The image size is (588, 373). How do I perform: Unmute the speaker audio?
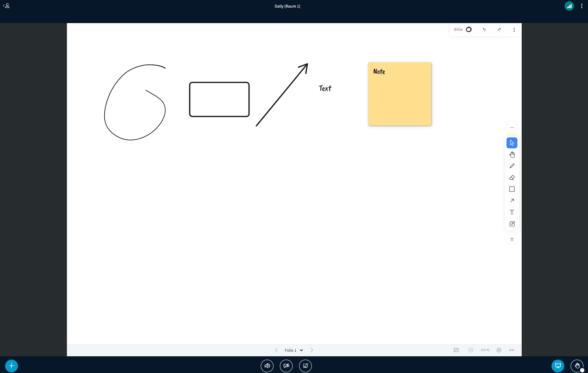[267, 366]
